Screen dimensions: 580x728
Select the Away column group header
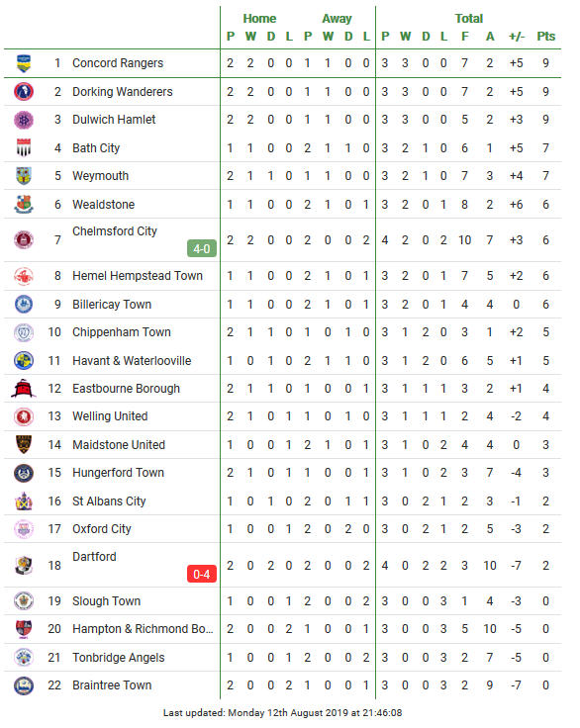coord(337,19)
